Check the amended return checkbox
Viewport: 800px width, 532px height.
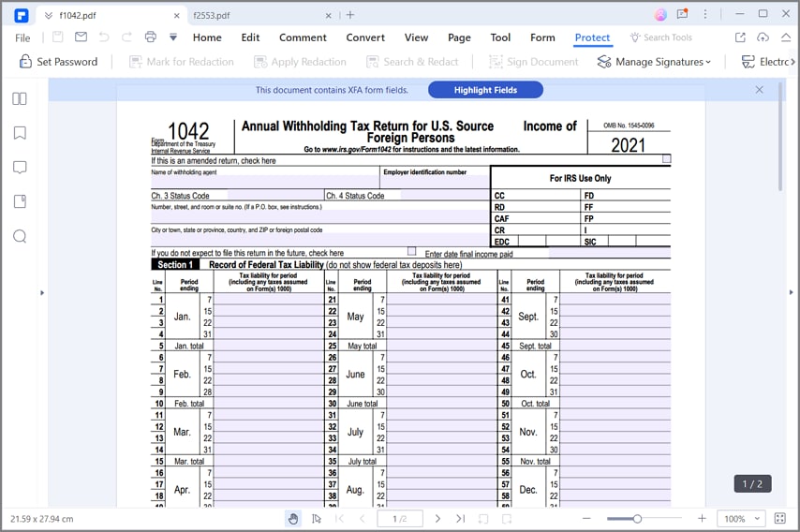click(x=666, y=159)
